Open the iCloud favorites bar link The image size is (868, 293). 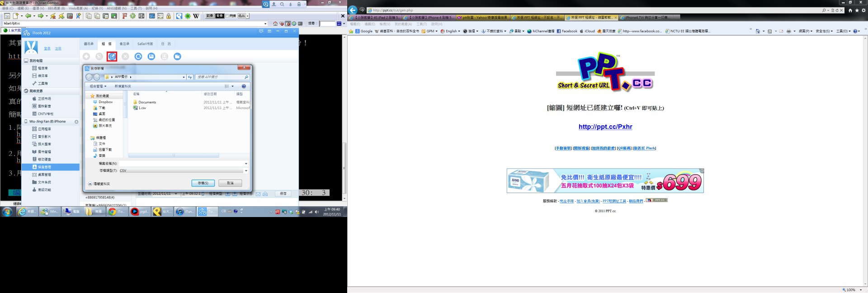587,31
